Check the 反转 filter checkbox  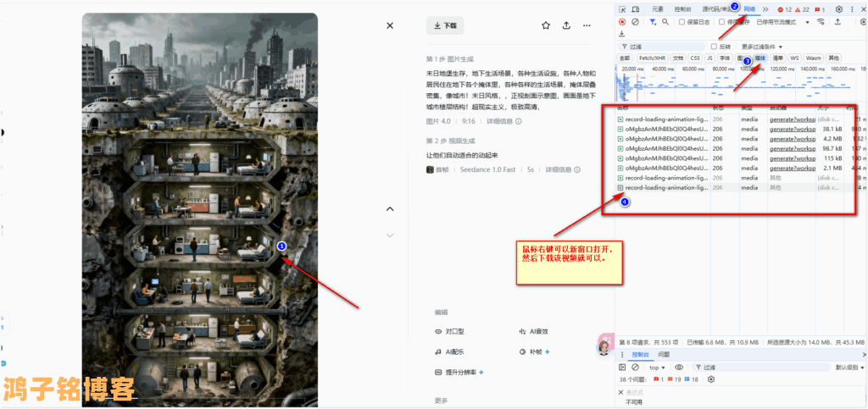point(714,47)
